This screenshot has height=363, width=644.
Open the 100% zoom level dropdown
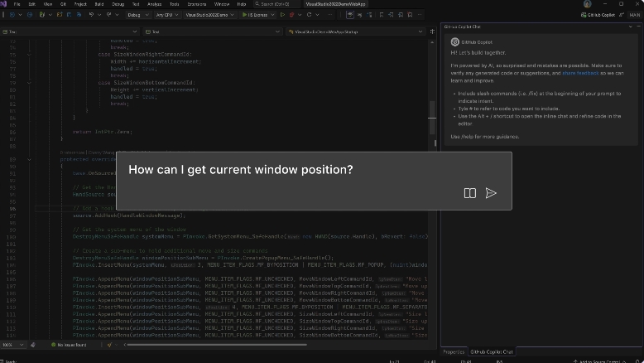[12, 345]
